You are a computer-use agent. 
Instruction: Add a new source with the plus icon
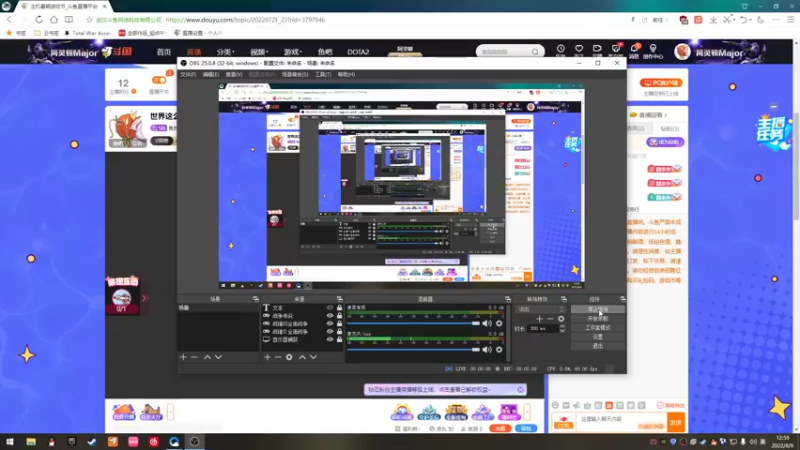click(267, 357)
